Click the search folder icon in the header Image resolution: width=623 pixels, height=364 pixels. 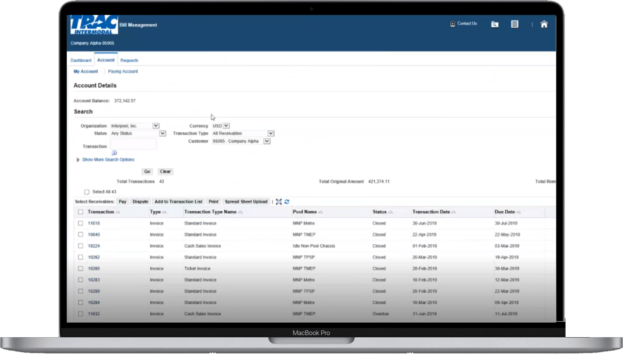pos(495,24)
